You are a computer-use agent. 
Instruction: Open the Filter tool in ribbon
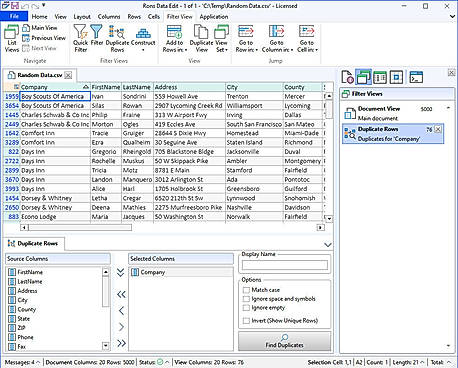(x=97, y=35)
